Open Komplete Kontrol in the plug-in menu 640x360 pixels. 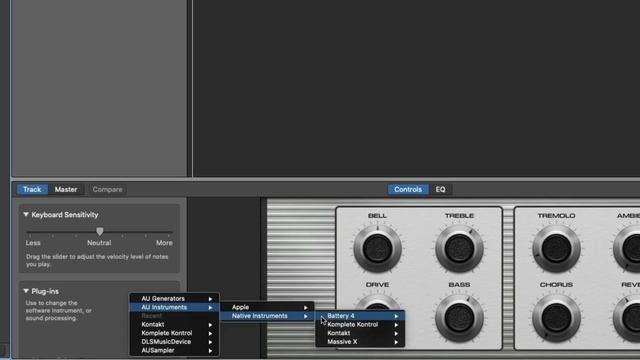pyautogui.click(x=174, y=333)
